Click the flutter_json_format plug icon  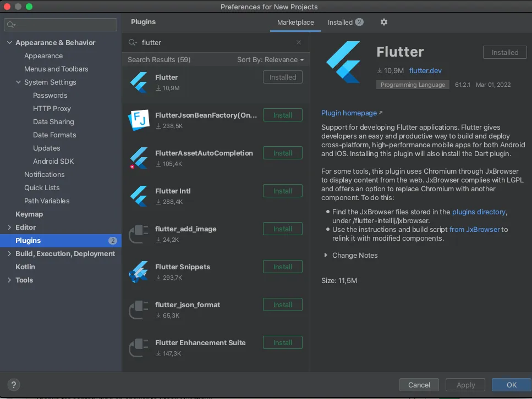pos(139,310)
